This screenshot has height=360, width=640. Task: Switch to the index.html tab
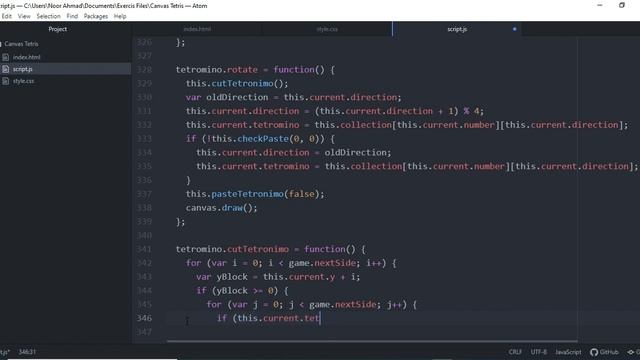coord(197,29)
